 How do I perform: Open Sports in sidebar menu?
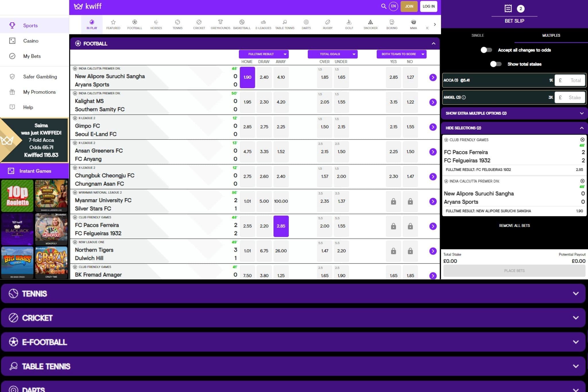tap(34, 25)
